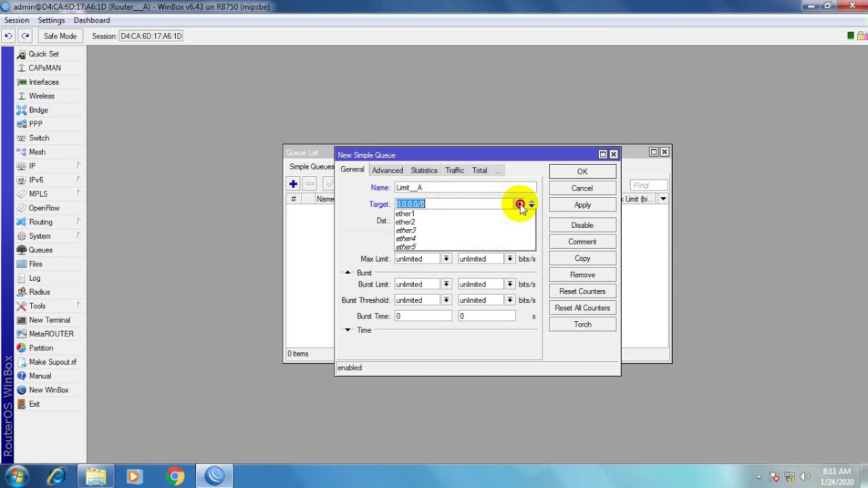Click the Comment button
The height and width of the screenshot is (488, 868).
583,242
